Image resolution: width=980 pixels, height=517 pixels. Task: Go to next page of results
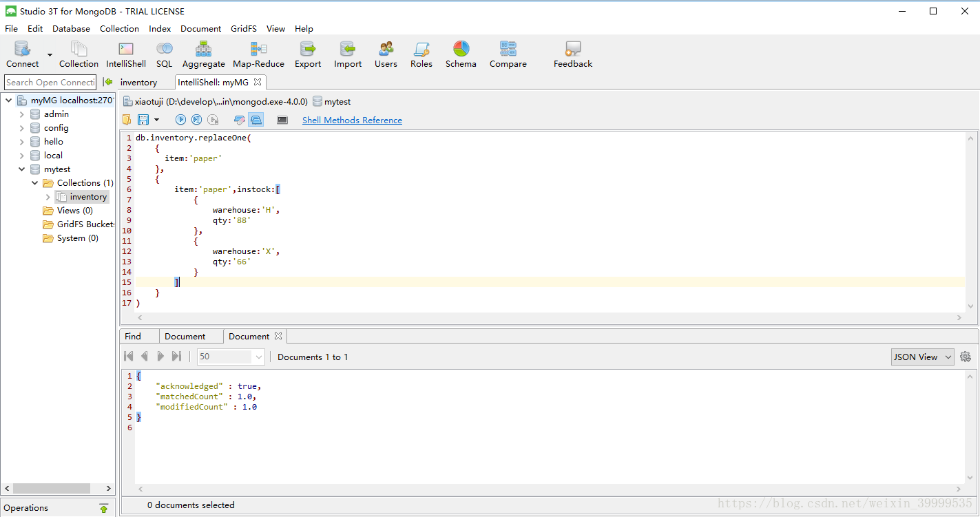pyautogui.click(x=160, y=357)
